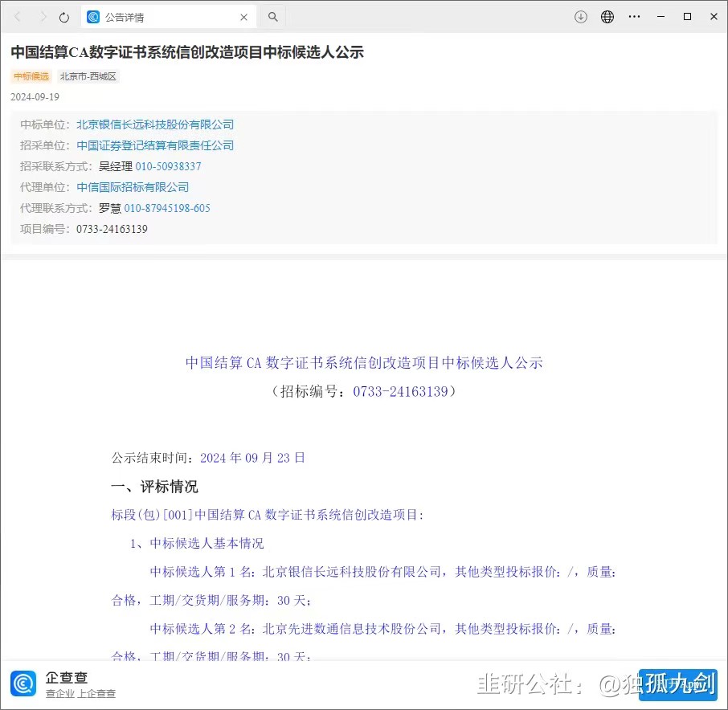The height and width of the screenshot is (710, 728).
Task: Click the globe language icon
Action: click(607, 17)
